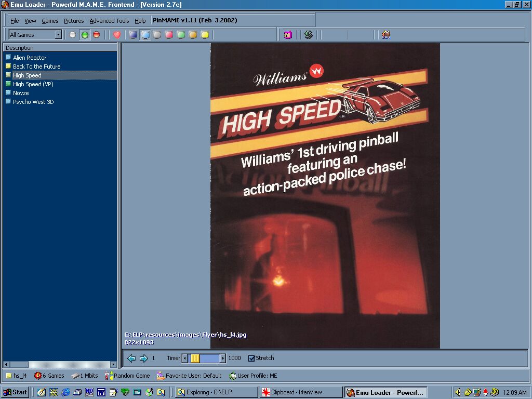The image size is (532, 399).
Task: Click the flyer file path text
Action: coord(185,335)
